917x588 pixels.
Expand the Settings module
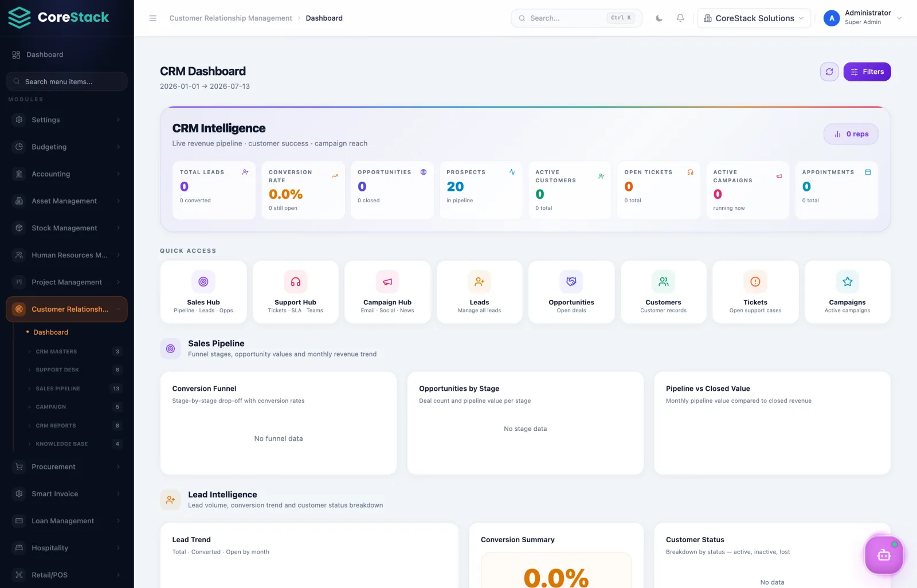pos(66,120)
